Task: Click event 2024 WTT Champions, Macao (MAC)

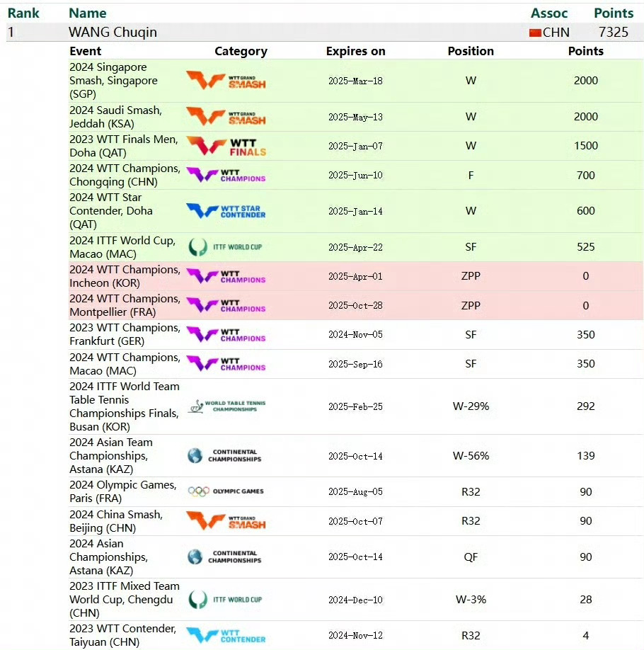Action: (125, 364)
